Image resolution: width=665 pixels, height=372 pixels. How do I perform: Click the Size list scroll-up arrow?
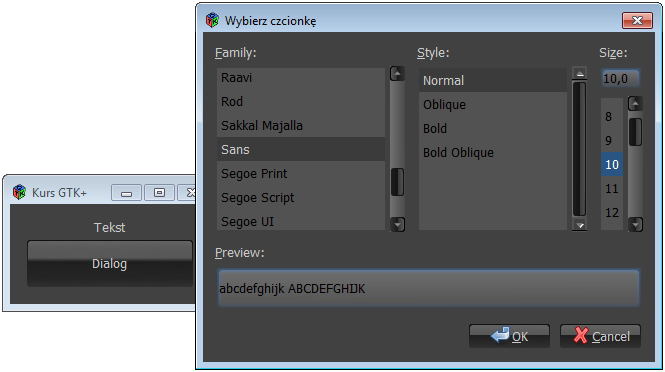(x=635, y=103)
